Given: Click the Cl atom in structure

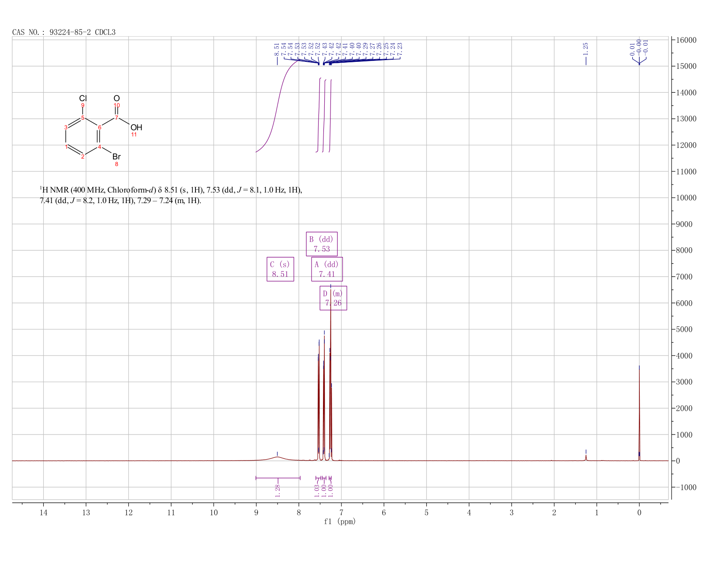Looking at the screenshot, I should 83,98.
